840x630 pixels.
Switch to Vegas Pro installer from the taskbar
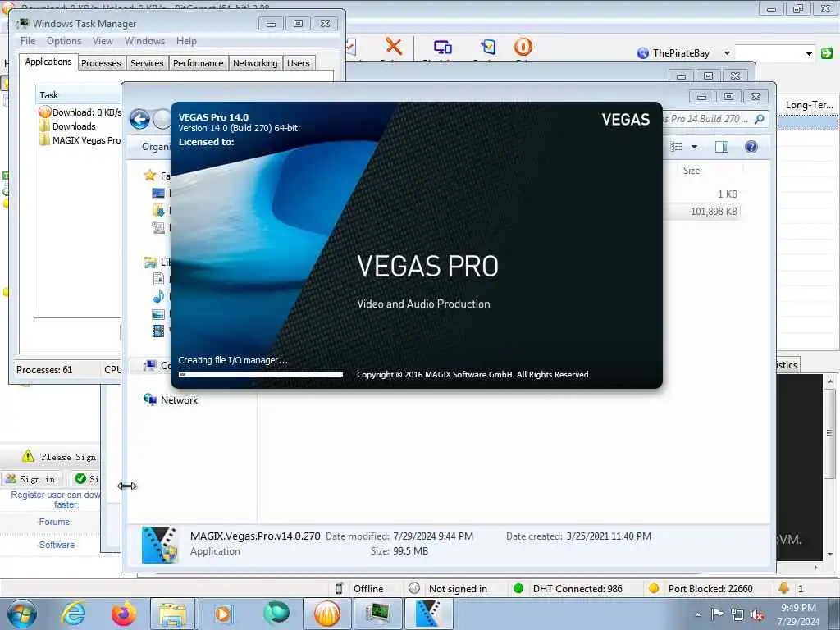428,614
